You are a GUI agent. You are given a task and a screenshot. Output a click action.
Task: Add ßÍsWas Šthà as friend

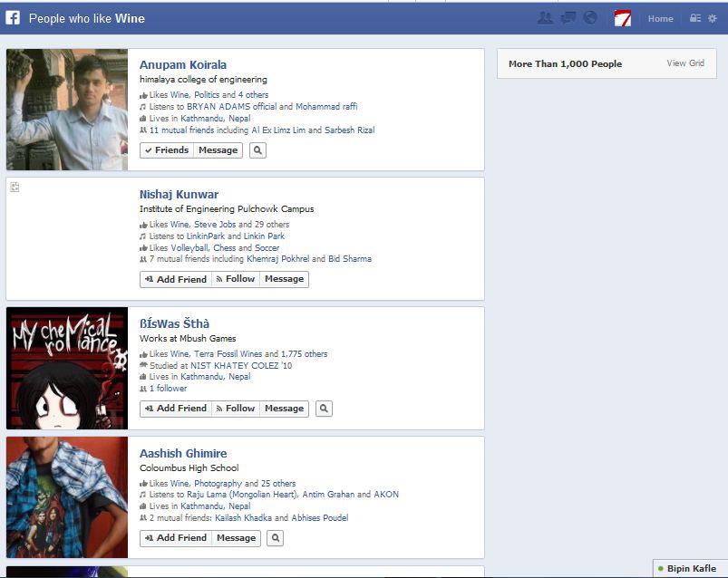(x=176, y=409)
